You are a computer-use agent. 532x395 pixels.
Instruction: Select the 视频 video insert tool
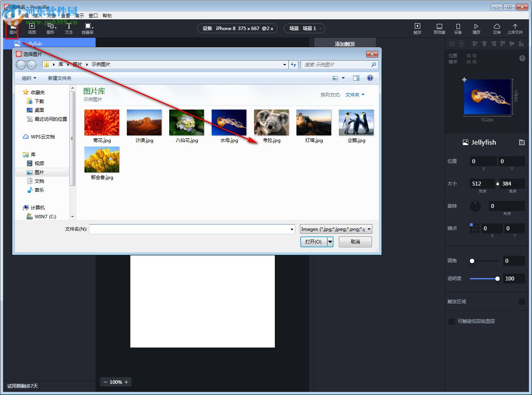click(x=32, y=29)
